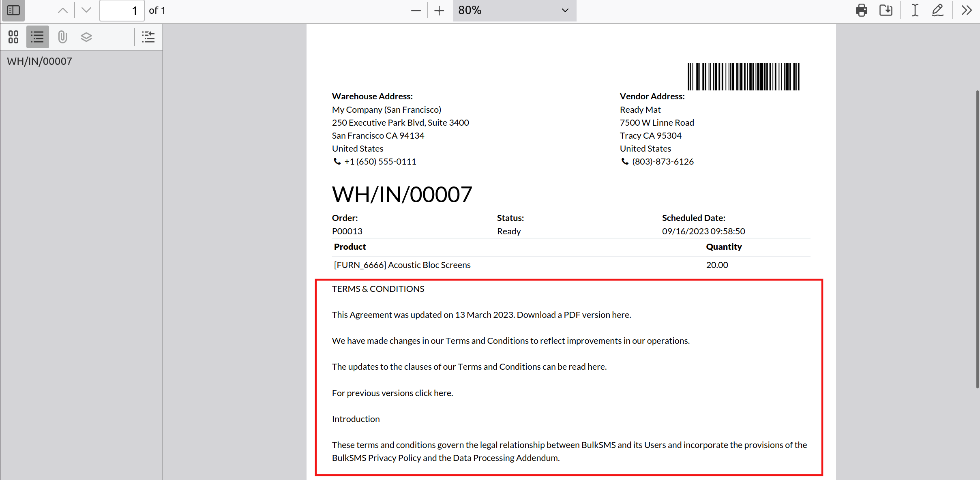Click the current outline item button

(148, 37)
